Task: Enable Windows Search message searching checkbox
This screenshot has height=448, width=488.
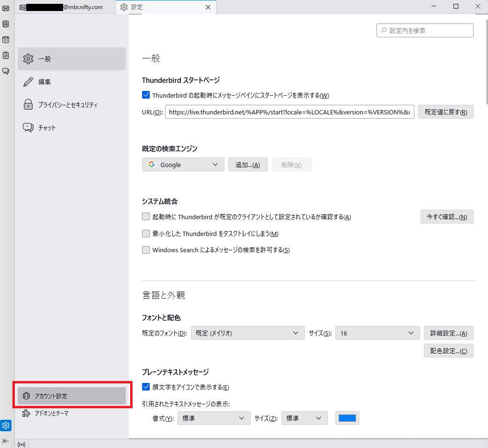Action: 146,250
